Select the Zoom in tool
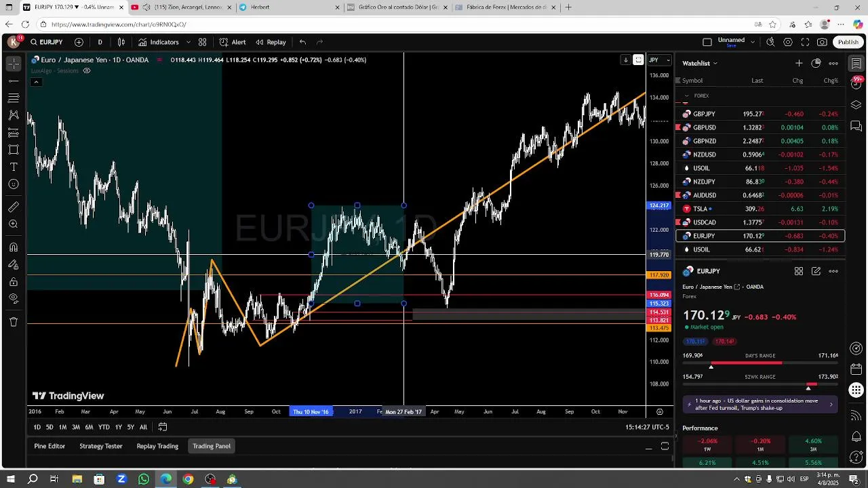 click(x=14, y=224)
